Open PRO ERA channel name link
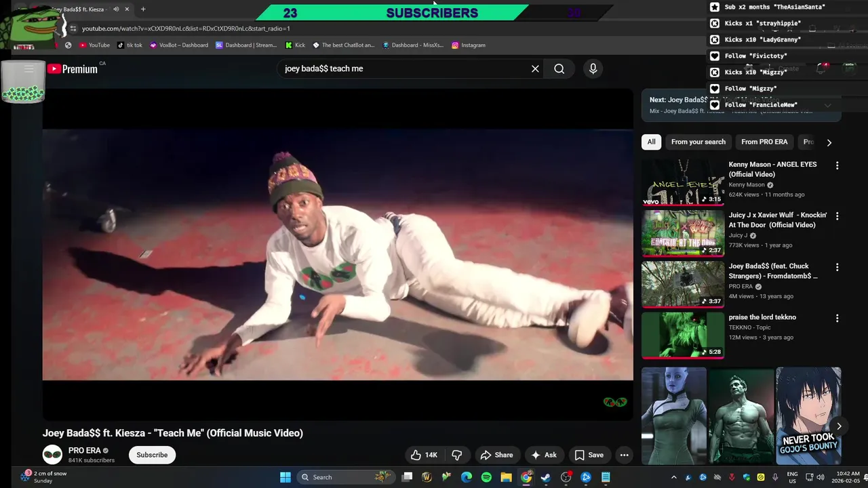Viewport: 868px width, 488px height. 84,450
